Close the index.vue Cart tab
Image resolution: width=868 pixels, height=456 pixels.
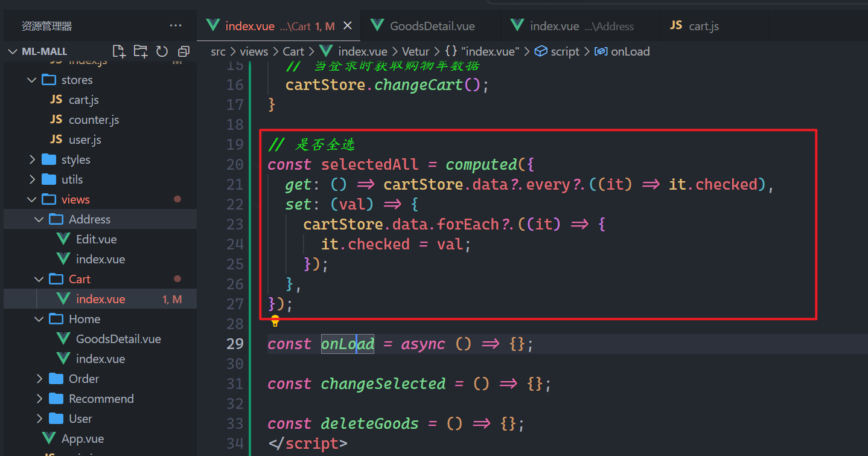pyautogui.click(x=347, y=26)
